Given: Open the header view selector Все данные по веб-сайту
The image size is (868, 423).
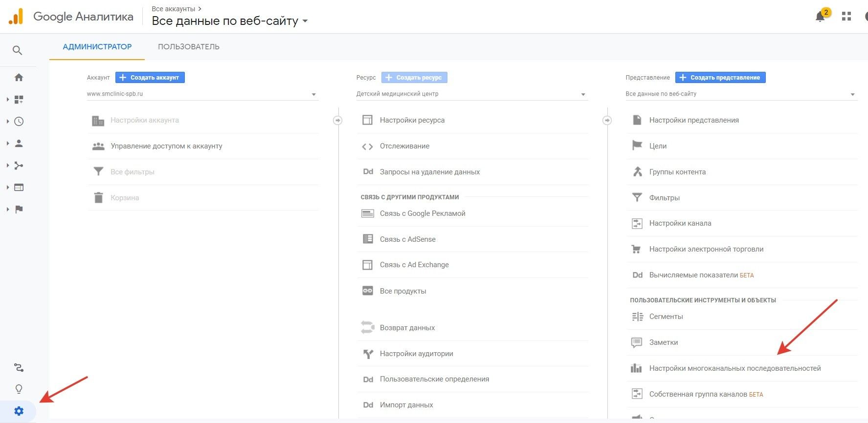Looking at the screenshot, I should 230,21.
